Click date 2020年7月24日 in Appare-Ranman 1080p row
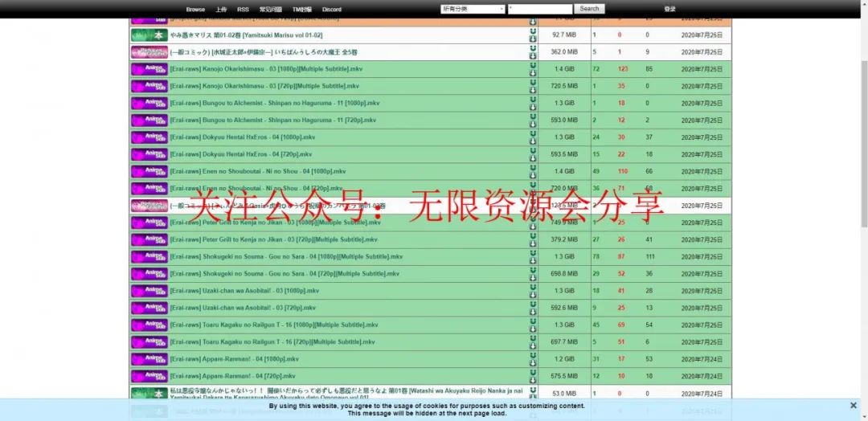The width and height of the screenshot is (868, 421). coord(702,359)
